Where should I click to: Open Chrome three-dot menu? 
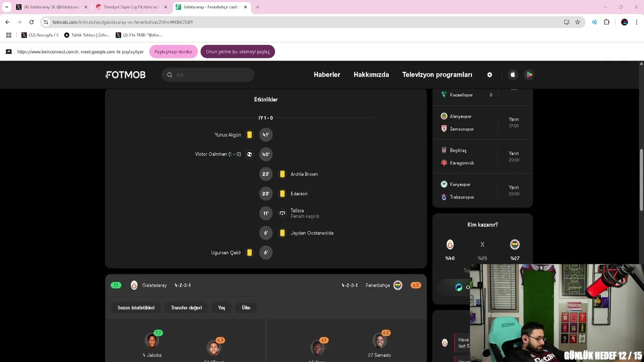pyautogui.click(x=637, y=22)
